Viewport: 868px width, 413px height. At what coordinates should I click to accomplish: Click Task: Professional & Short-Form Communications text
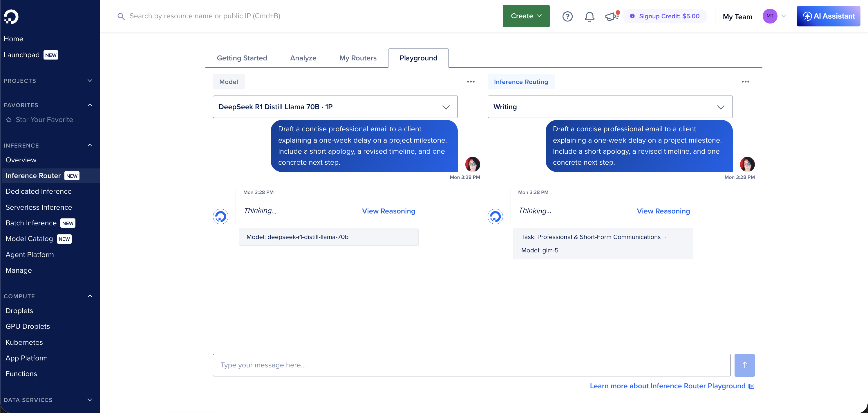(591, 237)
